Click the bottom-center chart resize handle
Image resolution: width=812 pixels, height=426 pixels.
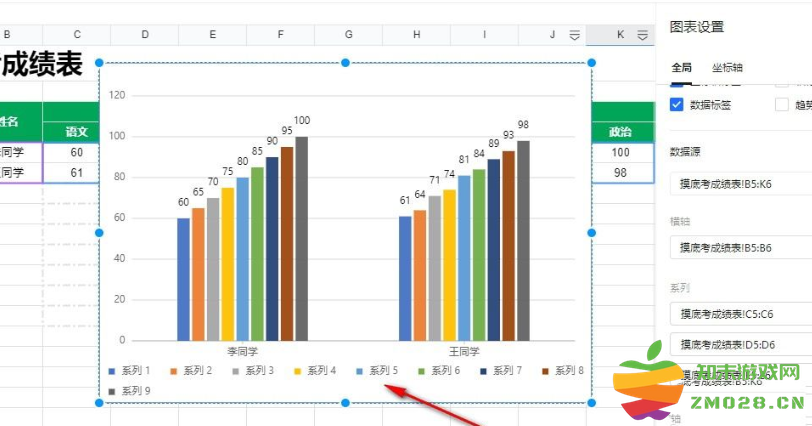(x=346, y=403)
